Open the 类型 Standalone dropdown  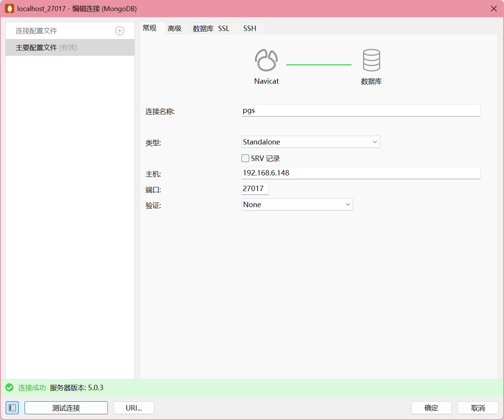[311, 142]
